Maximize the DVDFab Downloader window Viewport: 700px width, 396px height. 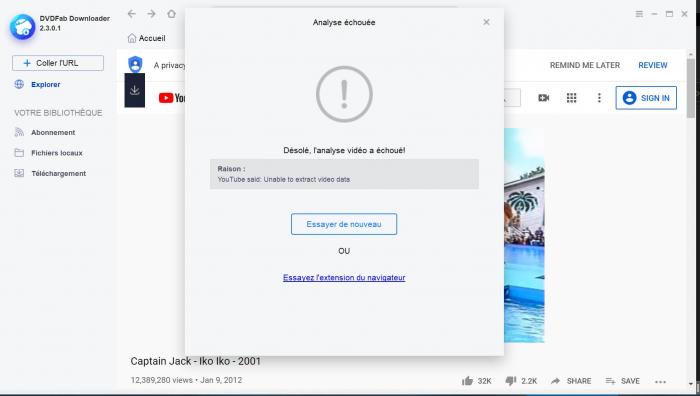669,14
